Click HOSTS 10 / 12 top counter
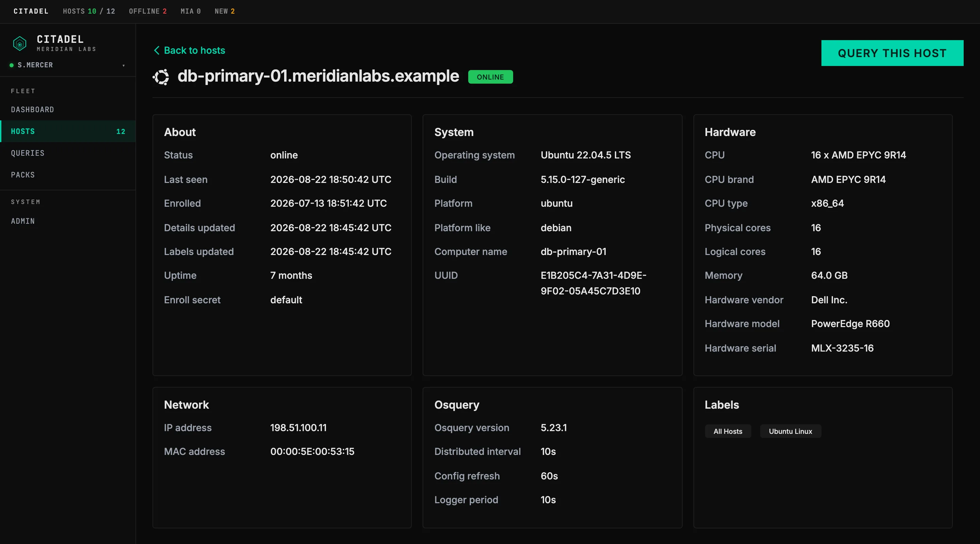The image size is (980, 544). pos(89,11)
